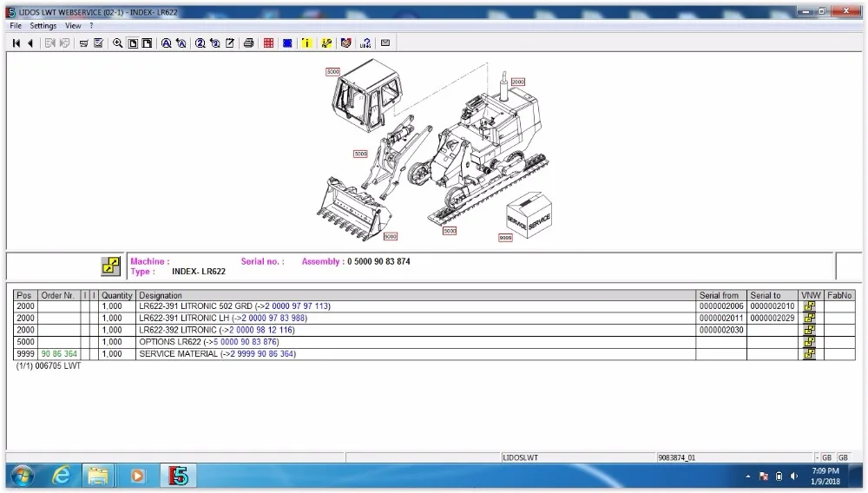868x493 pixels.
Task: Select serial from value 0000002030
Action: (x=720, y=330)
